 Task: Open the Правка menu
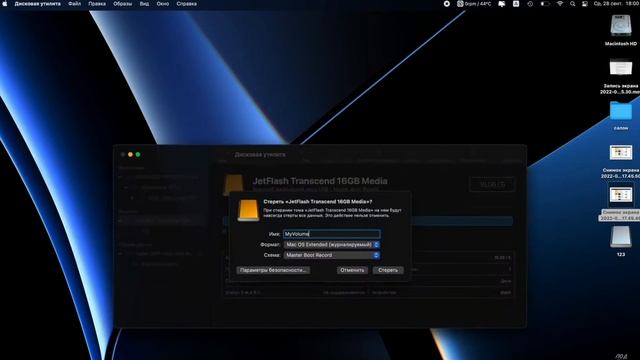97,4
